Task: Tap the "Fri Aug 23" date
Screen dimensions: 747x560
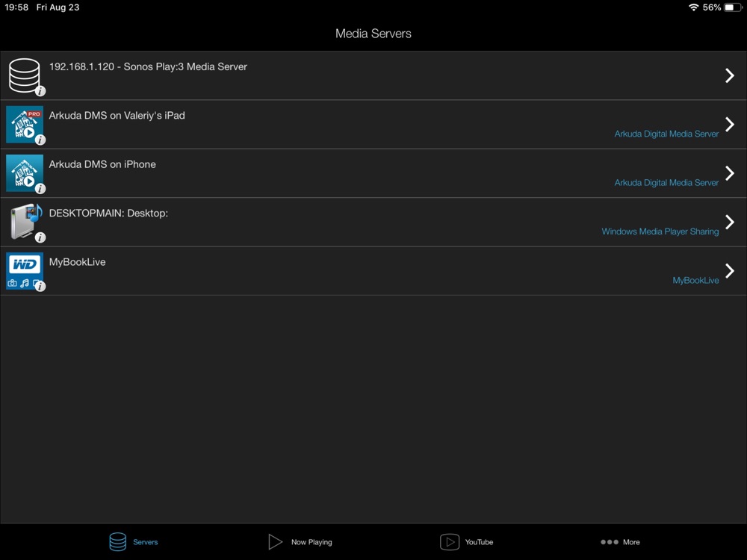Action: (58, 7)
